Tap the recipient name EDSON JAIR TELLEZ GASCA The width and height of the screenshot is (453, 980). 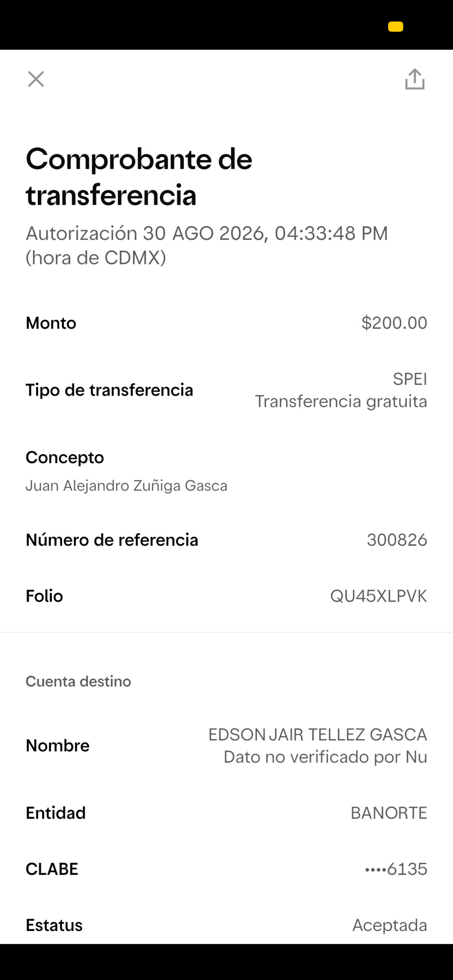(x=318, y=735)
